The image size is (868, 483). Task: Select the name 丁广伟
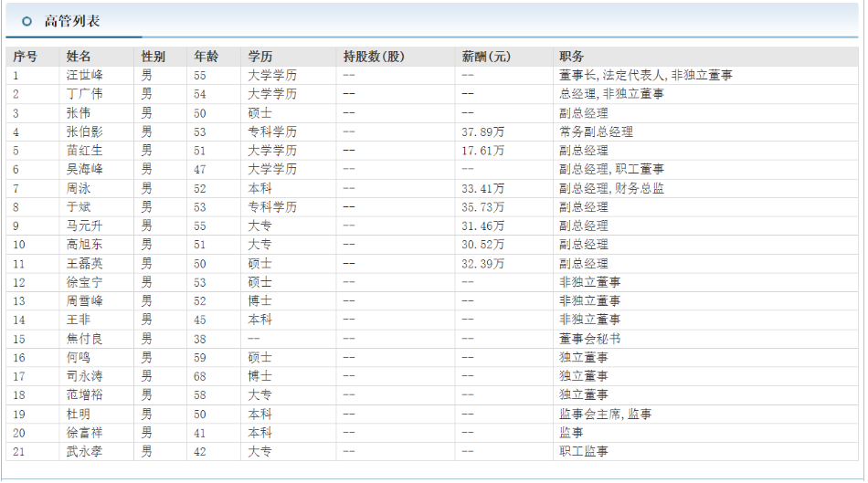pyautogui.click(x=85, y=94)
